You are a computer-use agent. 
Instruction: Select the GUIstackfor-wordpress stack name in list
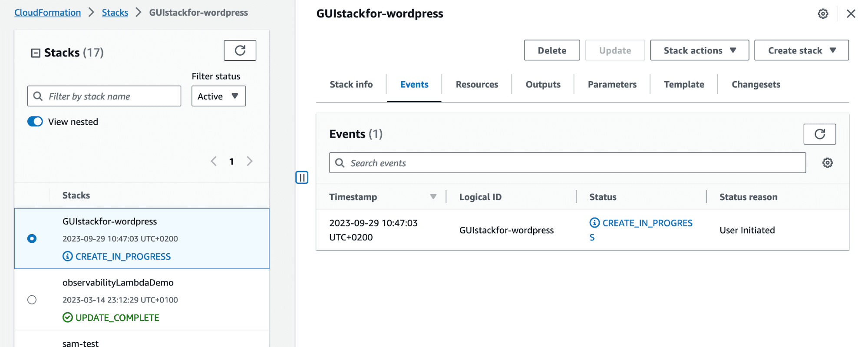tap(110, 221)
